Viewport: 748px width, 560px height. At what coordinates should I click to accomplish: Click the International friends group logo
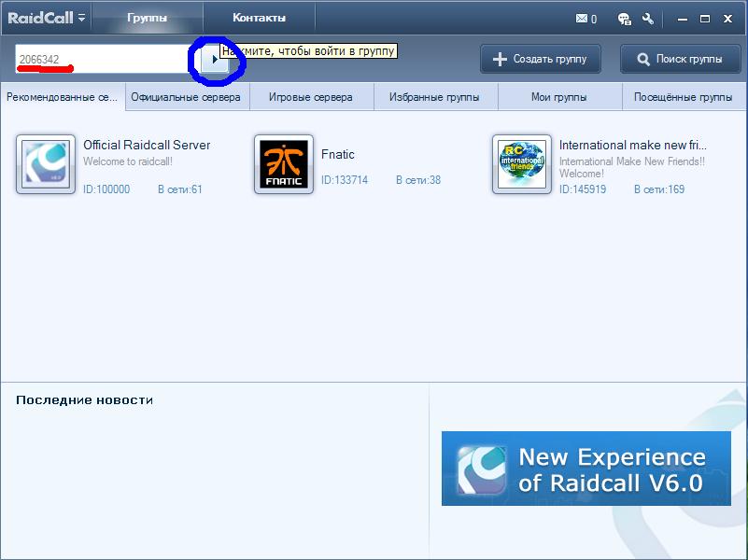click(522, 164)
